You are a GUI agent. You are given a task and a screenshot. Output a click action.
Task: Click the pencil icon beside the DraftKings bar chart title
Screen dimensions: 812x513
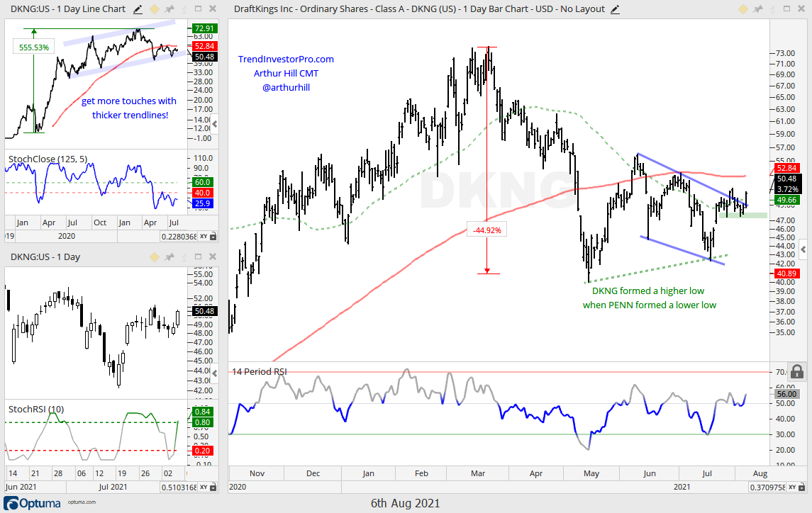point(615,9)
